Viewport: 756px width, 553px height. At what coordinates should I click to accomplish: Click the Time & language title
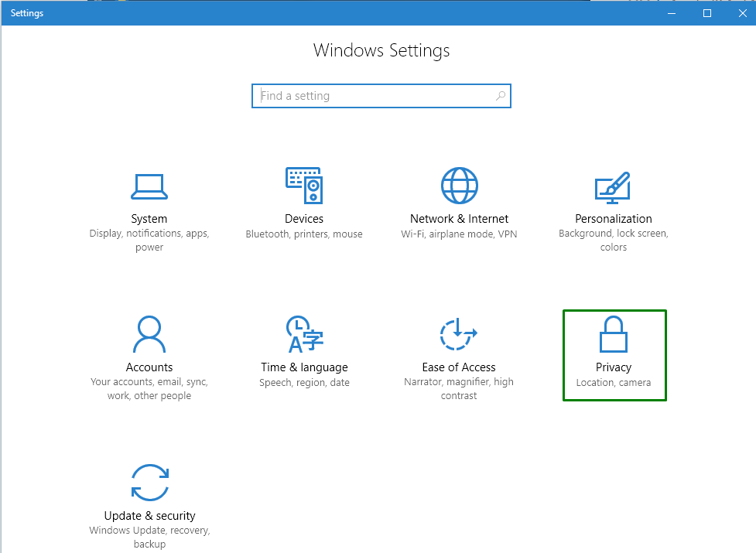click(304, 367)
